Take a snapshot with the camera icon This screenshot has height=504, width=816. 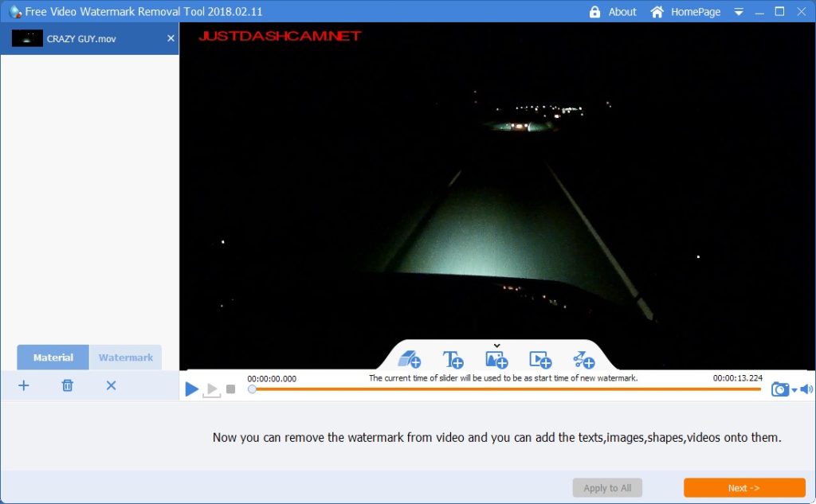pos(779,389)
